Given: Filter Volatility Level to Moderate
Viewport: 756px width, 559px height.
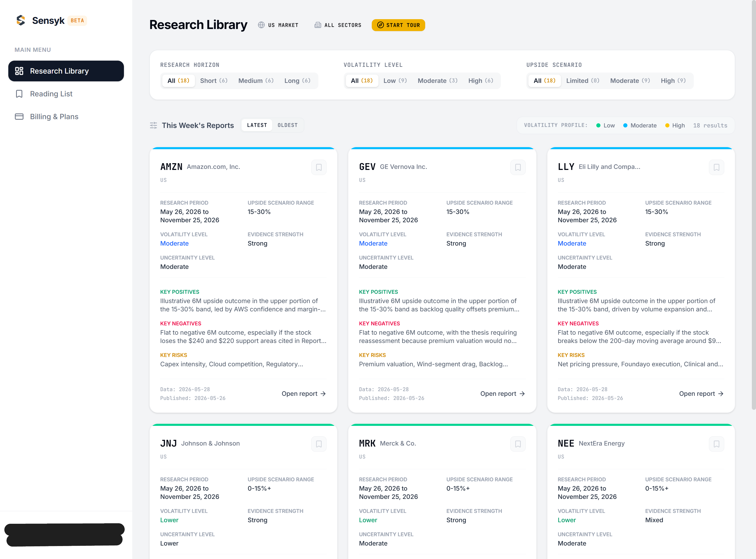Looking at the screenshot, I should [437, 81].
